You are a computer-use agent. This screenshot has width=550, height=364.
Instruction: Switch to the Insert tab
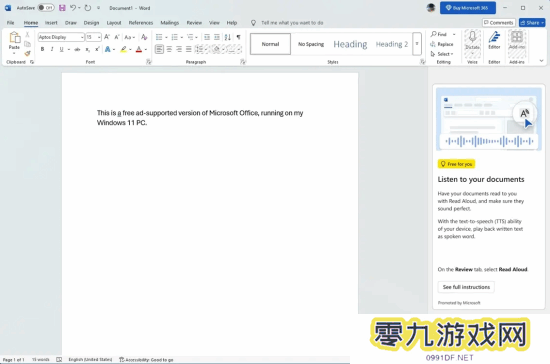(x=51, y=23)
